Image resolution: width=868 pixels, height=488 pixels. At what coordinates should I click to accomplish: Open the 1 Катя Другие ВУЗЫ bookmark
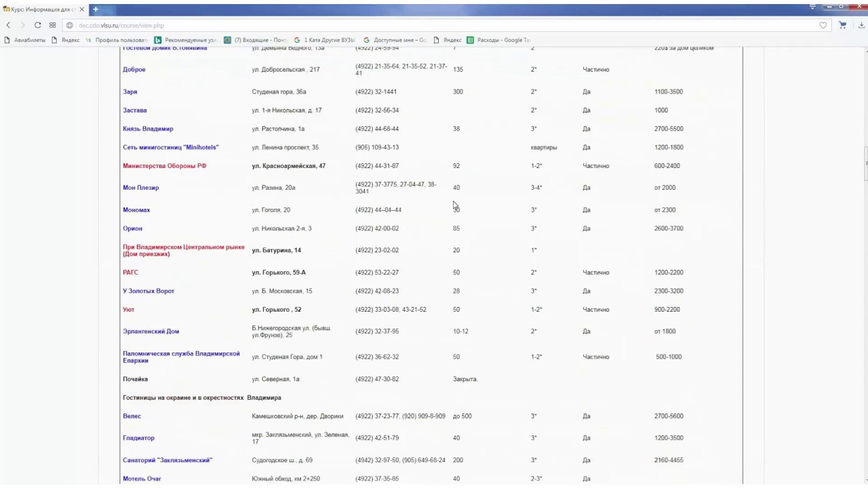(325, 40)
